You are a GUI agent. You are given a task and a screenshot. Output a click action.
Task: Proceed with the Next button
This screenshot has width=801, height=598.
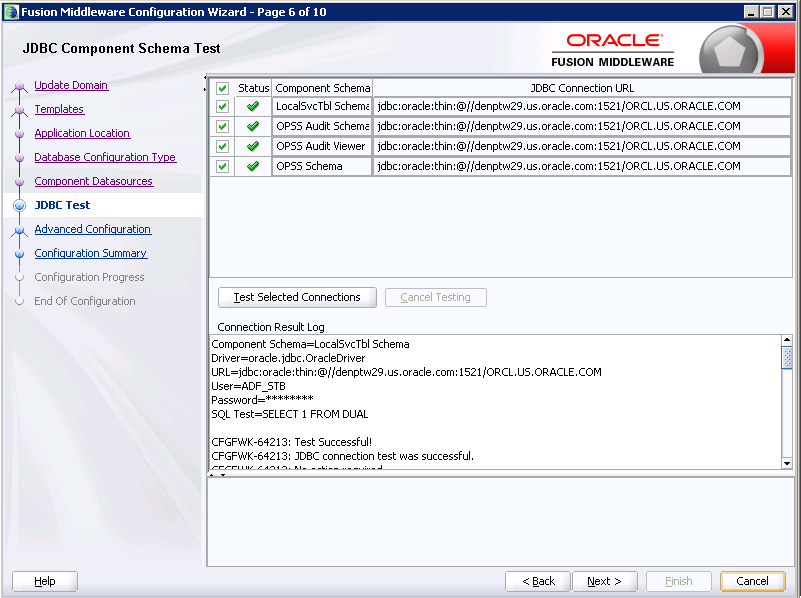coord(605,581)
